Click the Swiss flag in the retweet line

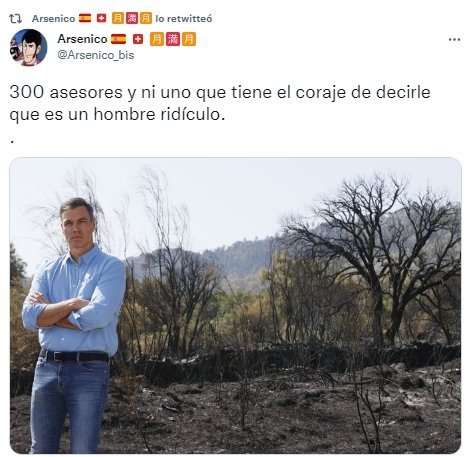point(101,18)
